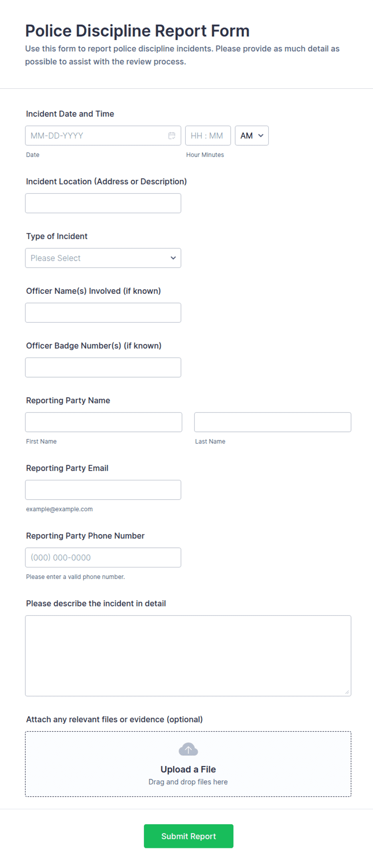Focus the Reporting Party Email field
This screenshot has width=373, height=868.
click(x=103, y=490)
